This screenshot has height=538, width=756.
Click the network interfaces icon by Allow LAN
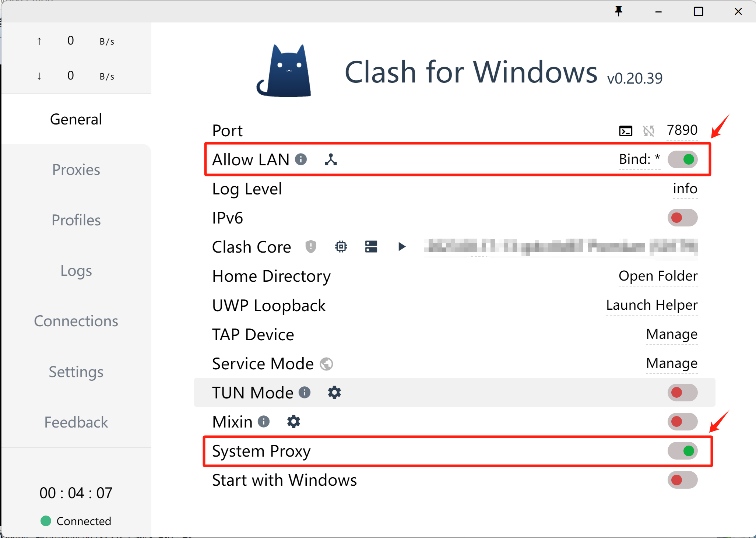coord(331,159)
